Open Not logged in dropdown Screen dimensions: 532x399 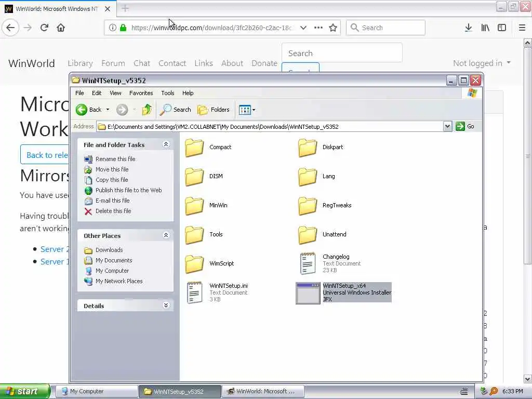(482, 63)
